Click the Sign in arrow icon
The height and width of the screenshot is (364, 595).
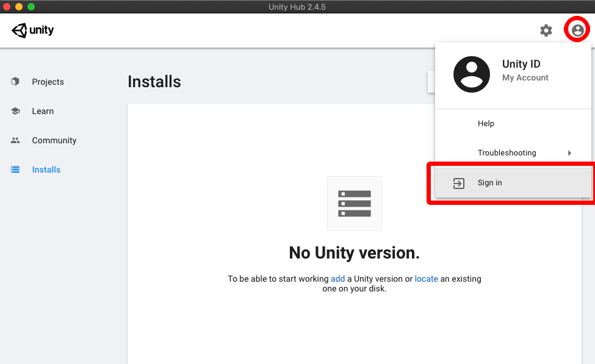[459, 183]
